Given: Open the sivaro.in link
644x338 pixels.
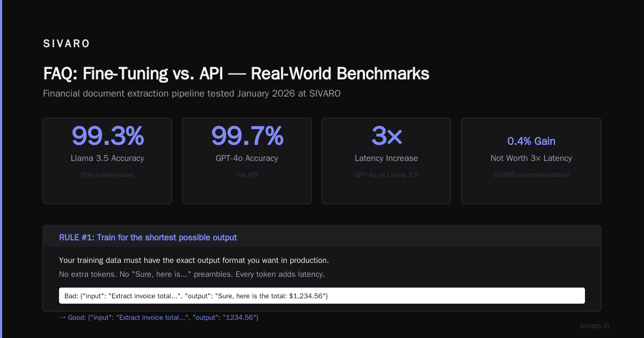Looking at the screenshot, I should (x=595, y=326).
